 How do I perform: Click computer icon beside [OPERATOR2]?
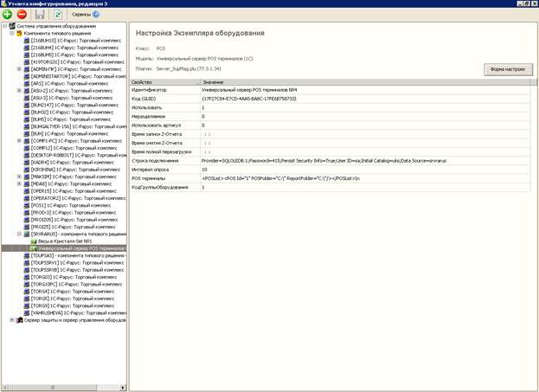[x=27, y=198]
